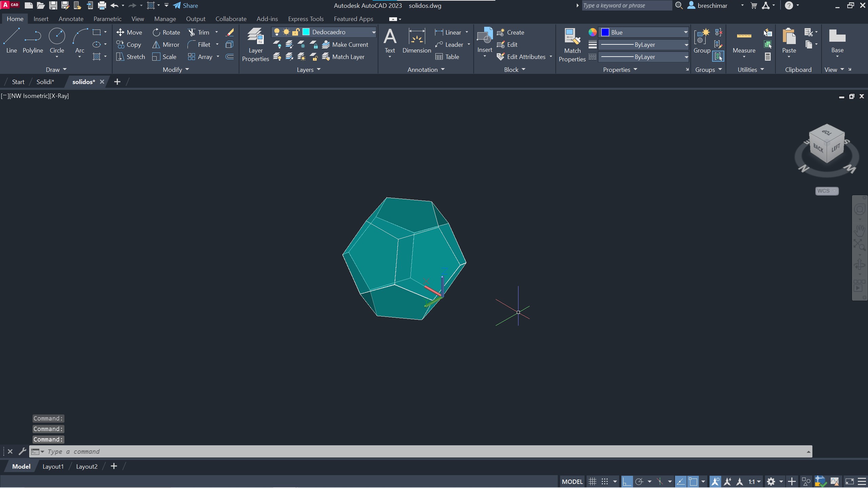Expand the Layers panel
Screen dimensions: 868x488
(309, 69)
